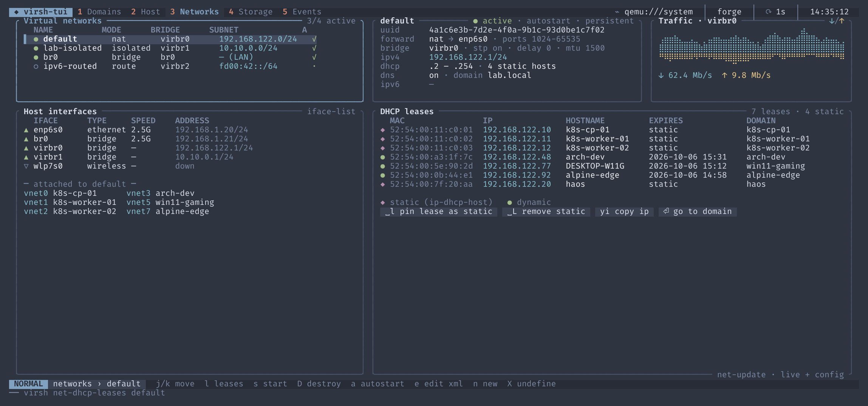Click the down triangle icon for wlp7s0
The height and width of the screenshot is (406, 868).
pyautogui.click(x=26, y=166)
